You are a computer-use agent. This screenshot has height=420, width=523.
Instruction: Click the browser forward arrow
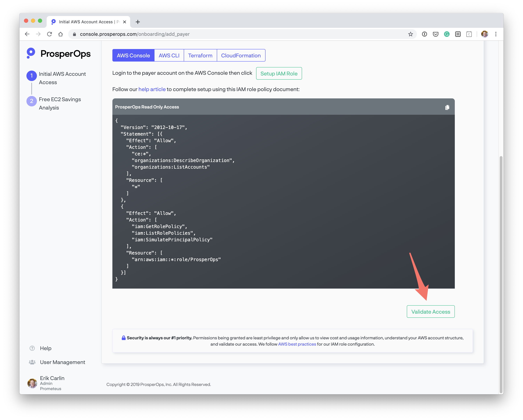pos(38,34)
